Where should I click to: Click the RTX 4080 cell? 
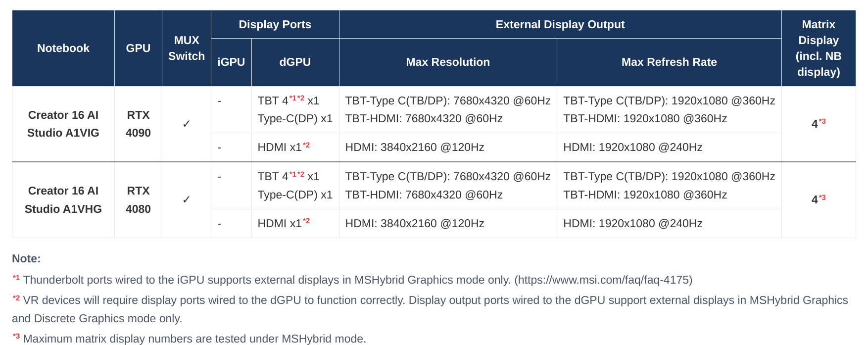click(x=138, y=200)
